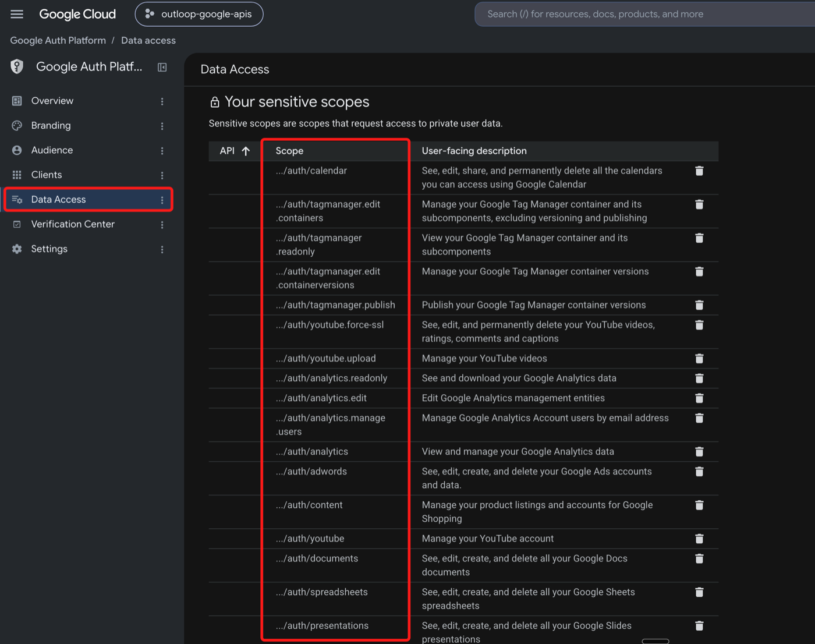Delete the auth/presentations scope
Image resolution: width=815 pixels, height=644 pixels.
[700, 626]
